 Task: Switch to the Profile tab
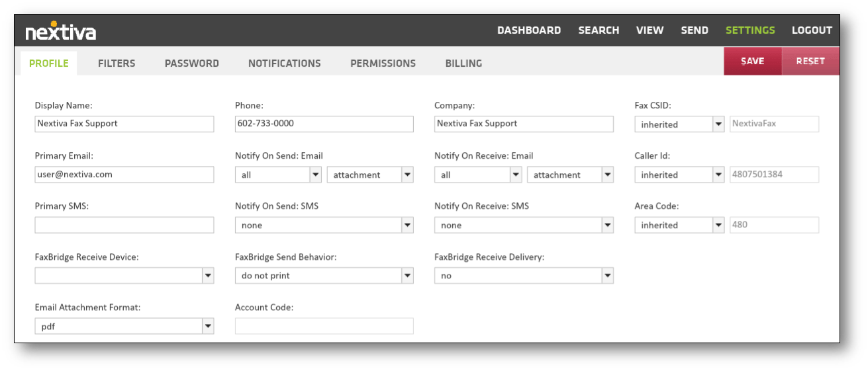(x=49, y=63)
